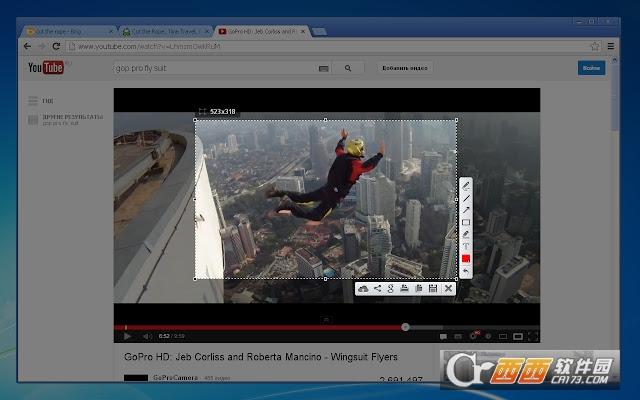640x400 pixels.
Task: Select the Arrow drawing tool
Action: 466,210
